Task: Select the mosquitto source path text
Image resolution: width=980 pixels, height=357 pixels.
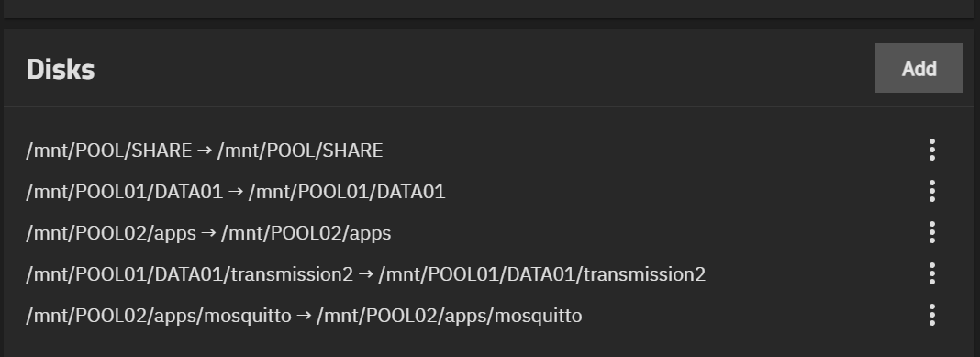Action: (x=159, y=316)
